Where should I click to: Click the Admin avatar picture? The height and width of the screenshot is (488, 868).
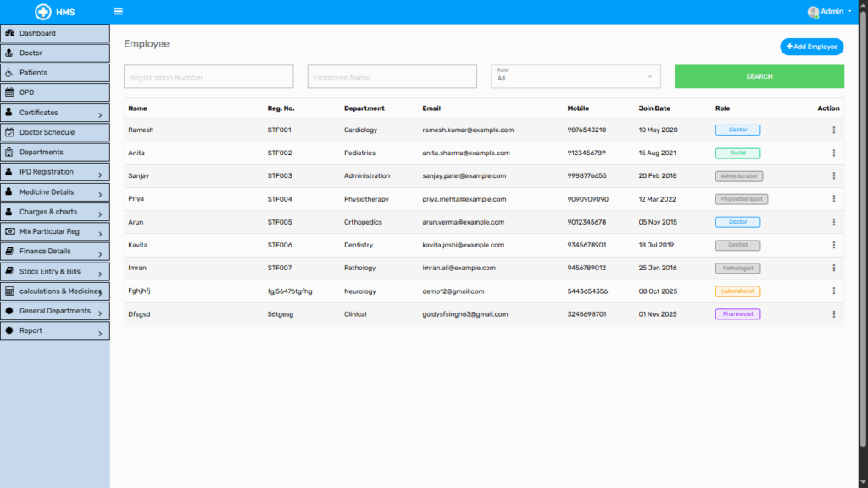(813, 12)
